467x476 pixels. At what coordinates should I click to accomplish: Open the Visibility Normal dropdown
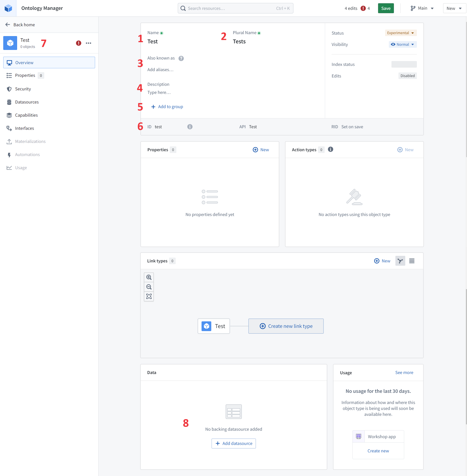coord(403,44)
